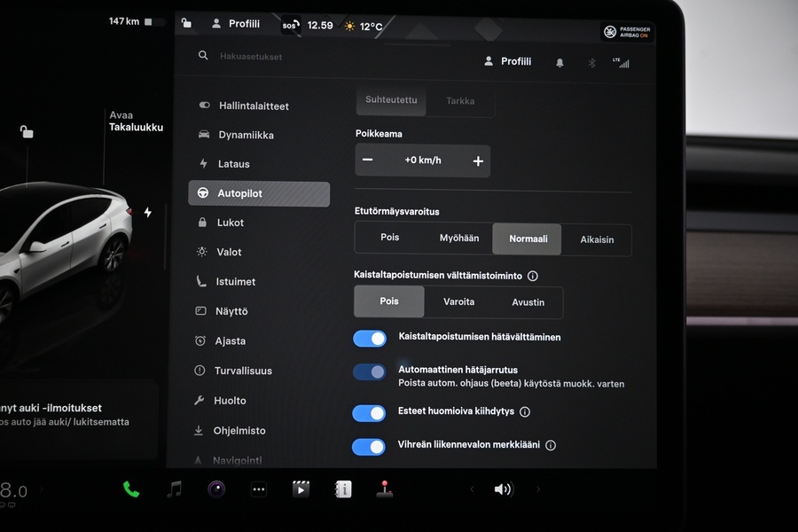Turn off Vihreän liikennevalon merkkiääni
Viewport: 798px width, 532px height.
(x=370, y=446)
